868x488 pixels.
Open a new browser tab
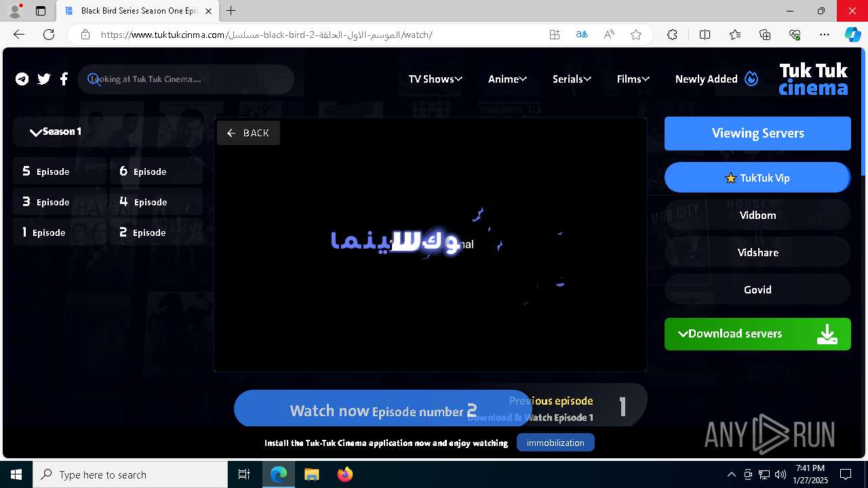pyautogui.click(x=231, y=11)
